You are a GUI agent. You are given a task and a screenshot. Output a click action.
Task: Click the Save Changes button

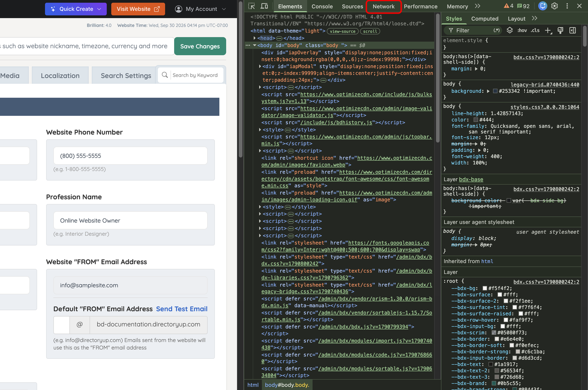coord(200,46)
